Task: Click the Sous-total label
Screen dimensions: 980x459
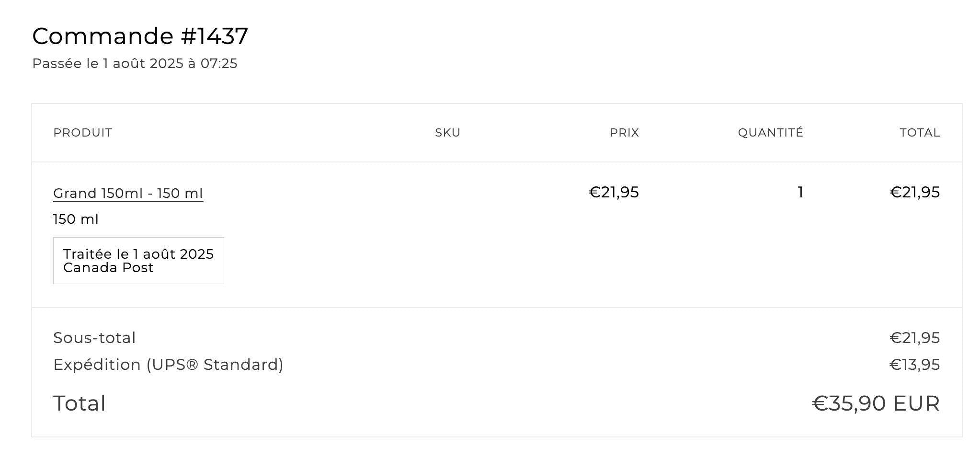Action: [94, 338]
